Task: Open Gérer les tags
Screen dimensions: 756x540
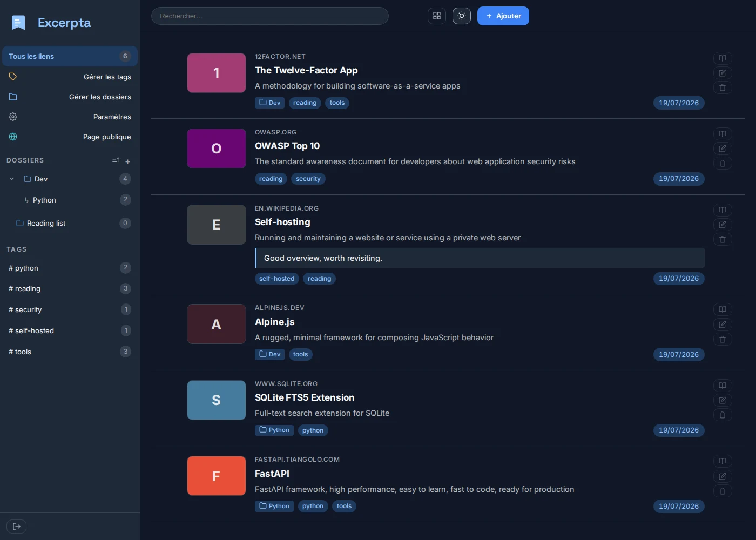Action: pos(70,77)
